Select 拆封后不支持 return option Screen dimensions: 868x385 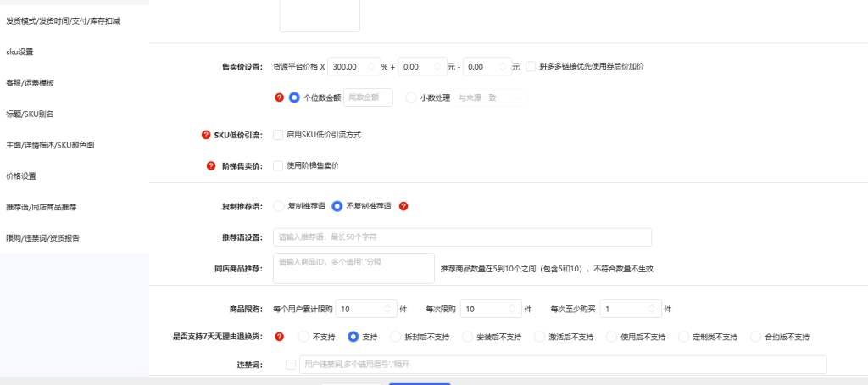click(395, 337)
